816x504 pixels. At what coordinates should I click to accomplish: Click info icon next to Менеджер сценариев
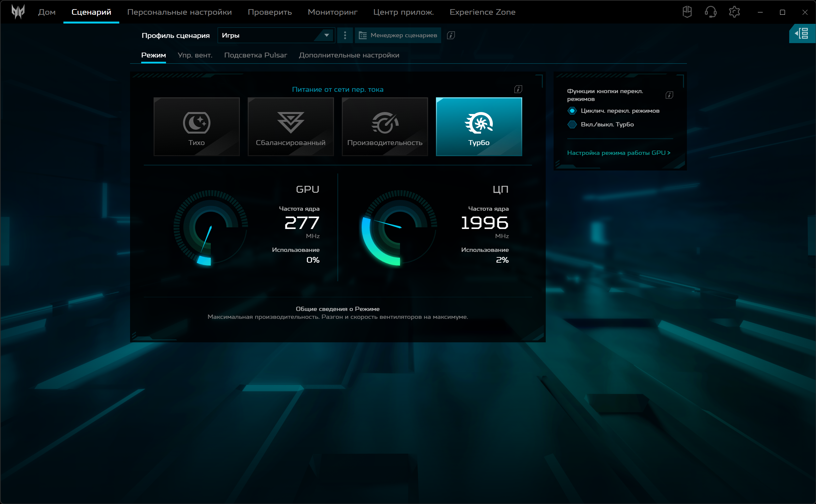click(x=451, y=35)
